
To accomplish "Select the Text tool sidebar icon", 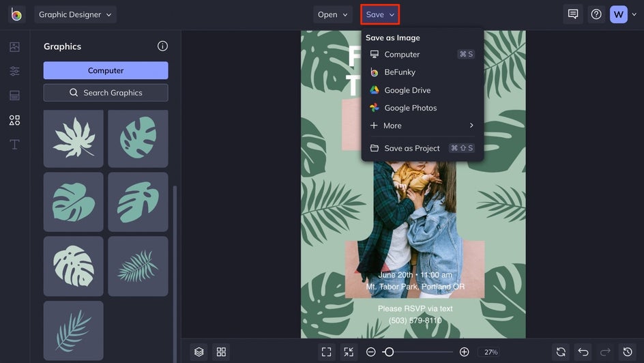I will (14, 144).
